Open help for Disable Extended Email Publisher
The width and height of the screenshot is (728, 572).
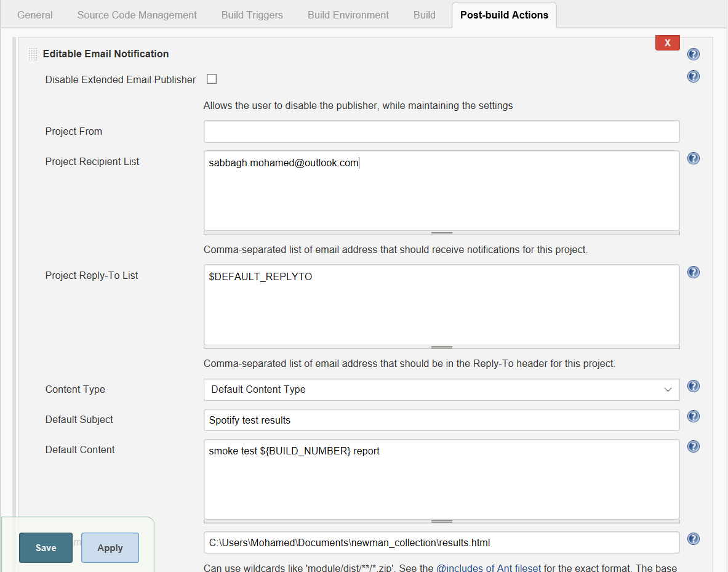coord(694,76)
